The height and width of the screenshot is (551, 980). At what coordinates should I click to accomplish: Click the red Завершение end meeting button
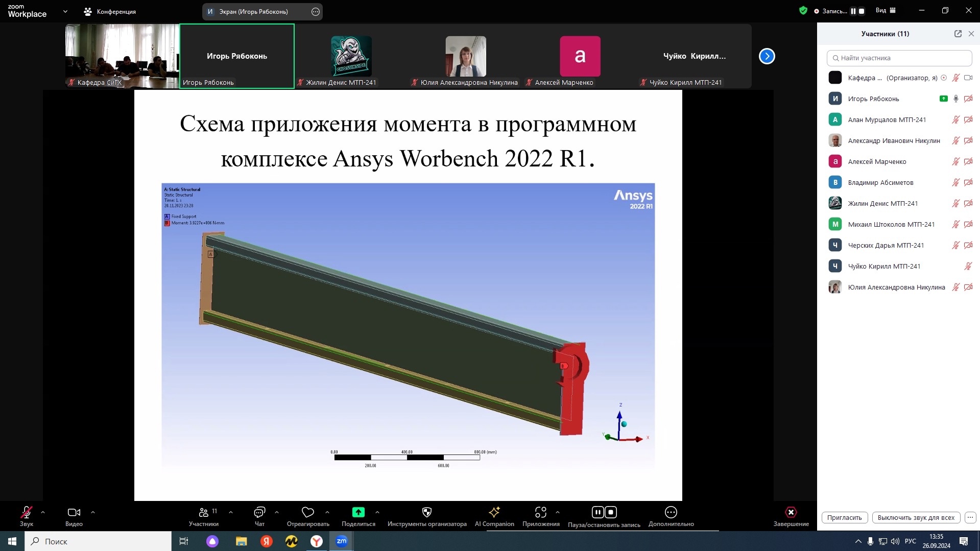pyautogui.click(x=791, y=516)
